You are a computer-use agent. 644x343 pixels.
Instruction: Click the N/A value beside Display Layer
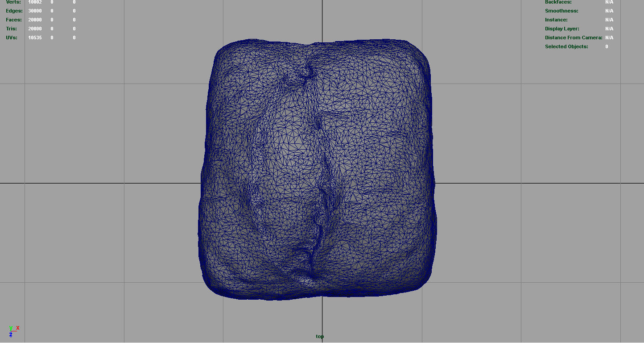point(609,29)
